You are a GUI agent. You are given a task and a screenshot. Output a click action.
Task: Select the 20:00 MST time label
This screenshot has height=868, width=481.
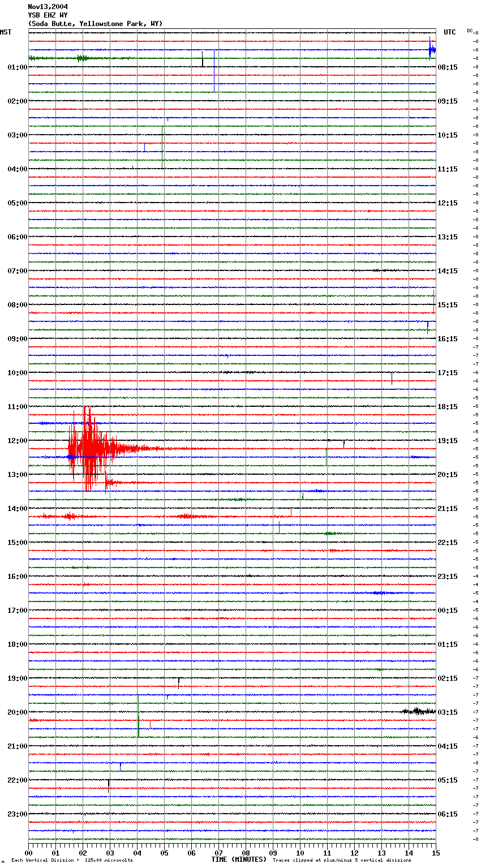[x=18, y=712]
